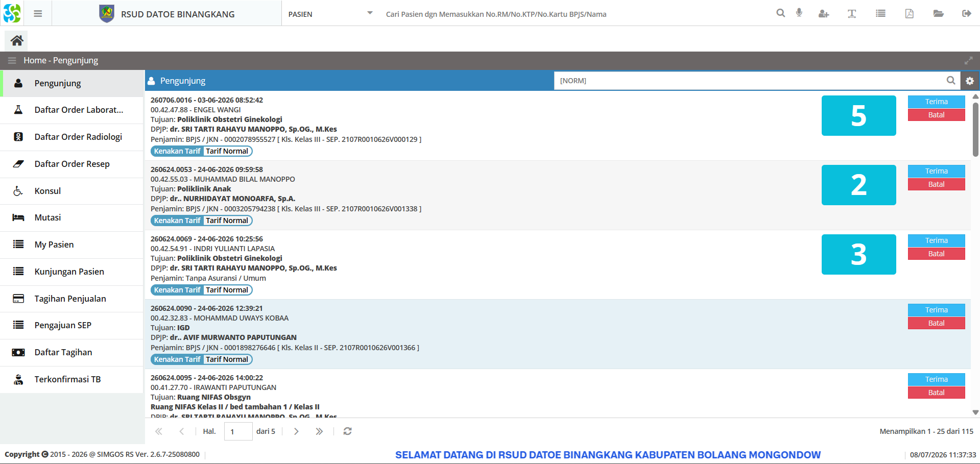Open the settings gear next to NORM search
Screen dimensions: 980x464
coord(970,81)
